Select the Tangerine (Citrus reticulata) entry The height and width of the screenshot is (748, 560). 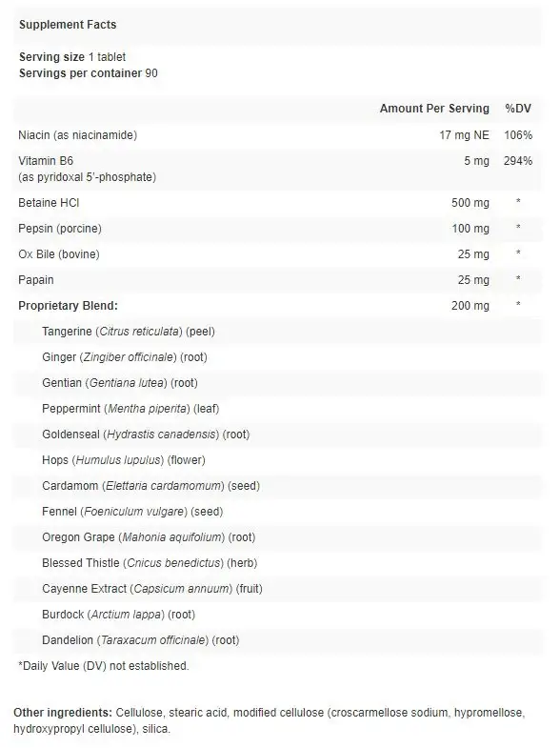pyautogui.click(x=129, y=332)
